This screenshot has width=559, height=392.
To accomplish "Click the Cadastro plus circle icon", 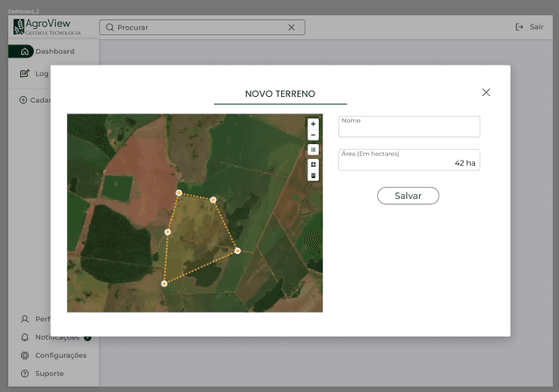I will pyautogui.click(x=24, y=100).
